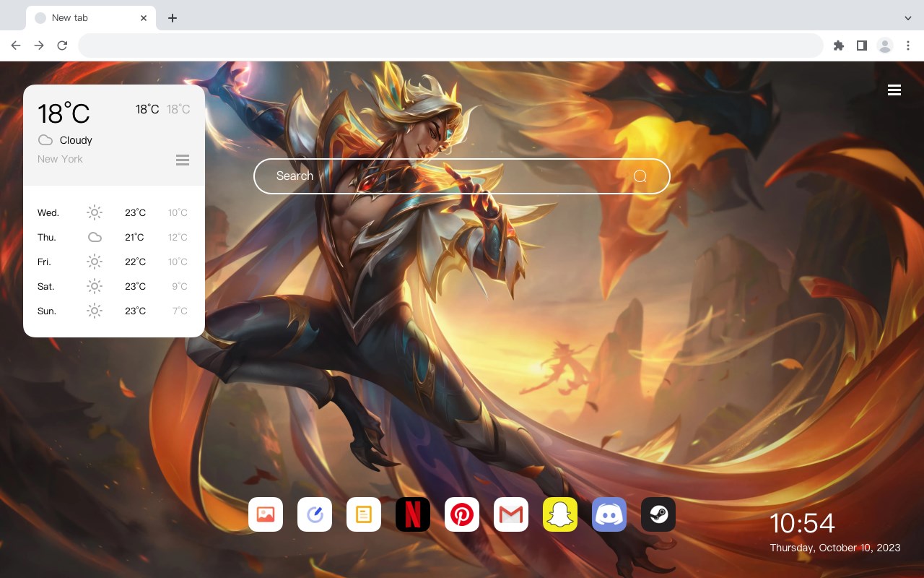Click the 7°C low for Sunday
The height and width of the screenshot is (578, 924).
180,311
